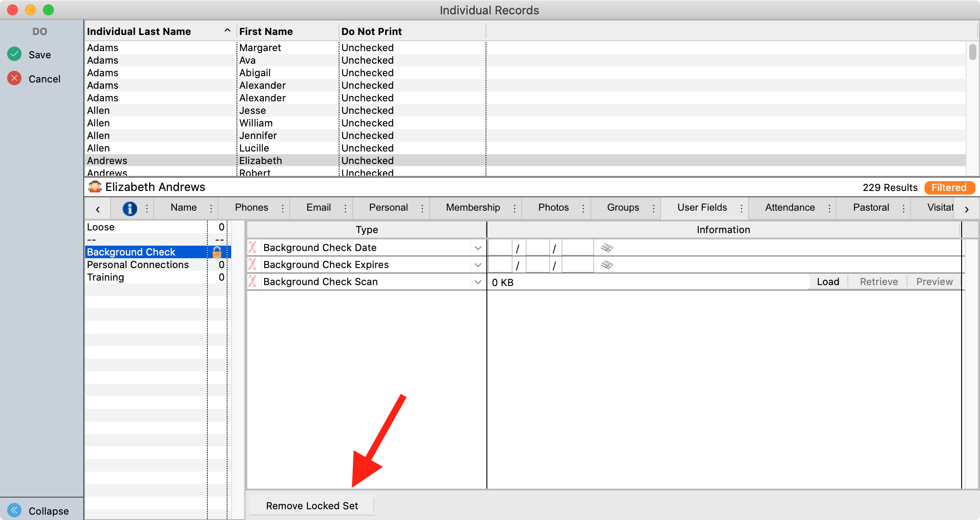The image size is (980, 520).
Task: Clear the Background Check Expires with eraser icon
Action: [606, 264]
